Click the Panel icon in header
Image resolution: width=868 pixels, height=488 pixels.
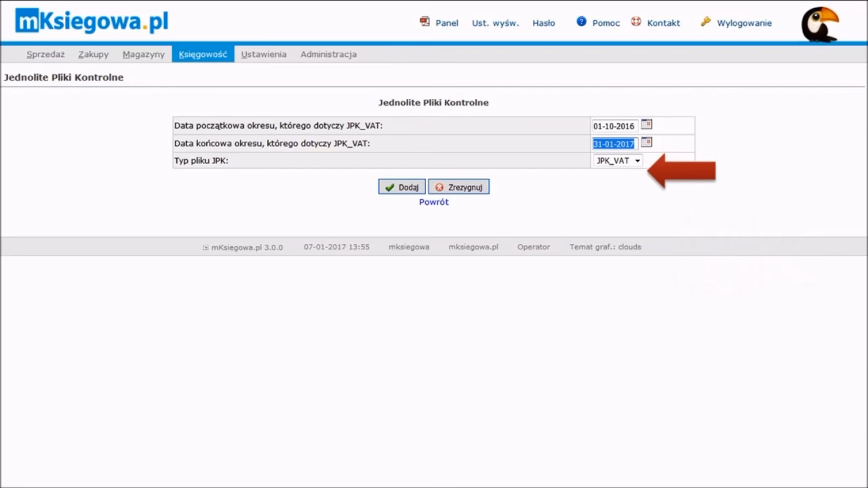tap(425, 22)
